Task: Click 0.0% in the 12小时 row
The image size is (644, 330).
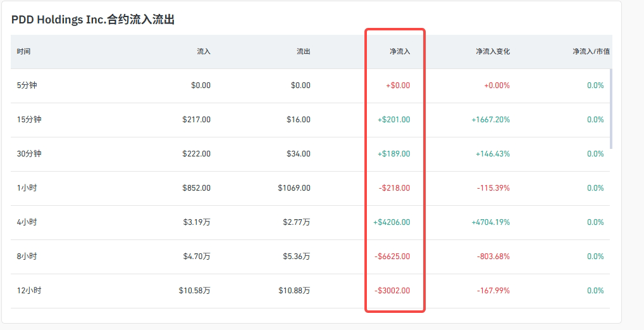Action: (x=595, y=290)
